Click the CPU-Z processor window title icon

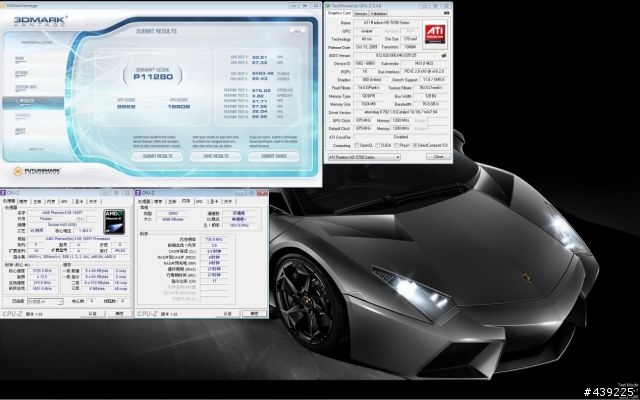coord(4,193)
